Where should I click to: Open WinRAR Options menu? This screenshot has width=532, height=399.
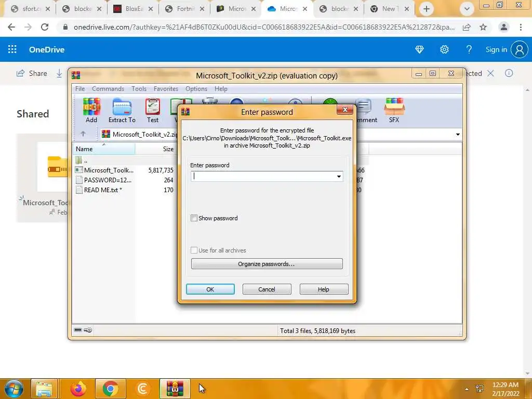(x=196, y=88)
